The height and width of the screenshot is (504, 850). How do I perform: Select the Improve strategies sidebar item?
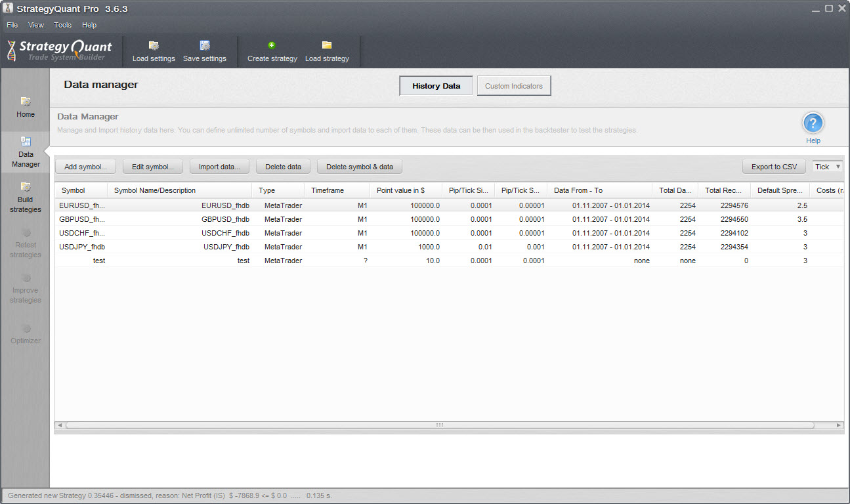[x=26, y=288]
